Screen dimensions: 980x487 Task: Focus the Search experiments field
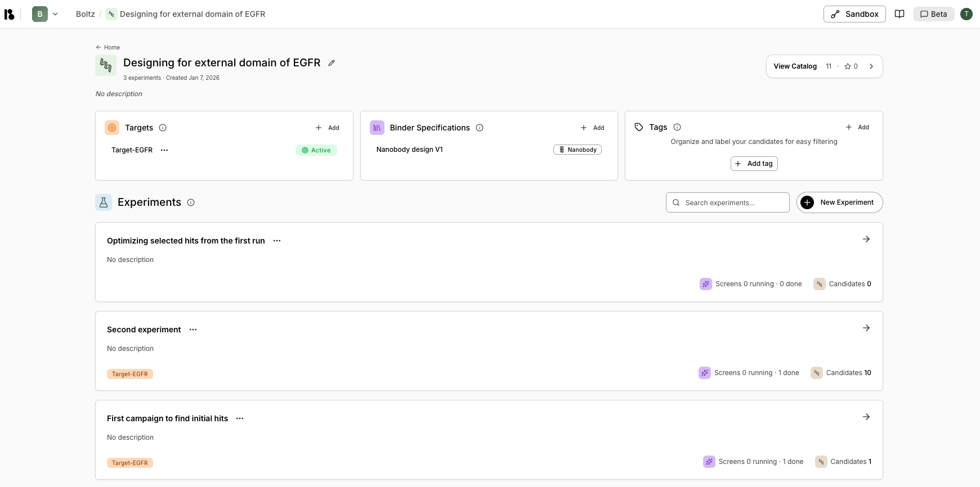click(x=728, y=202)
